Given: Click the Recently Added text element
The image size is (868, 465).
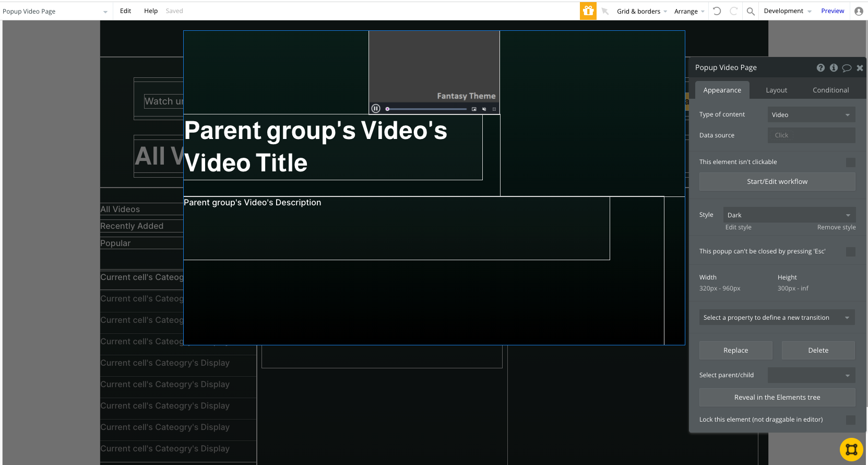Looking at the screenshot, I should 132,226.
